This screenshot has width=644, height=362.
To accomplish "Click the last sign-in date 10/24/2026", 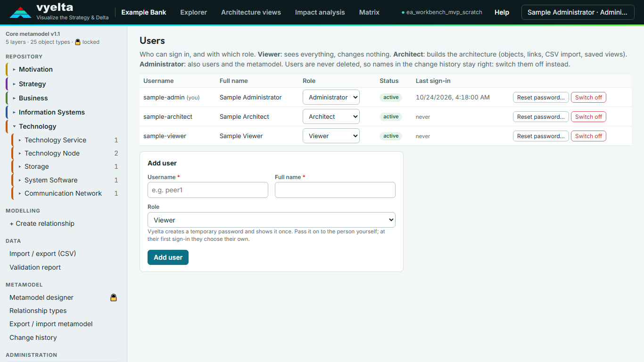I will (453, 98).
